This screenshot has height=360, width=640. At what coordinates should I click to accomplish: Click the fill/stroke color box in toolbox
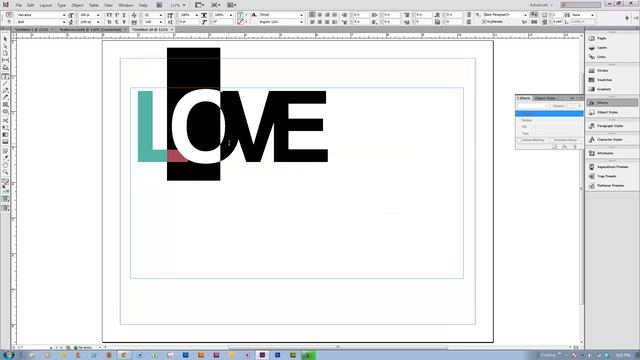[5, 183]
